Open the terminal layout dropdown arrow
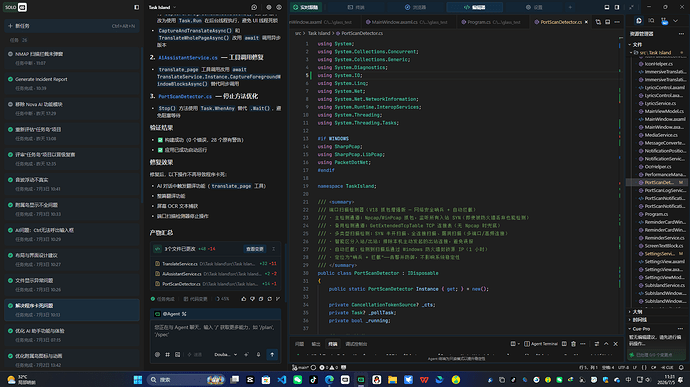The image size is (690, 387). (x=519, y=344)
